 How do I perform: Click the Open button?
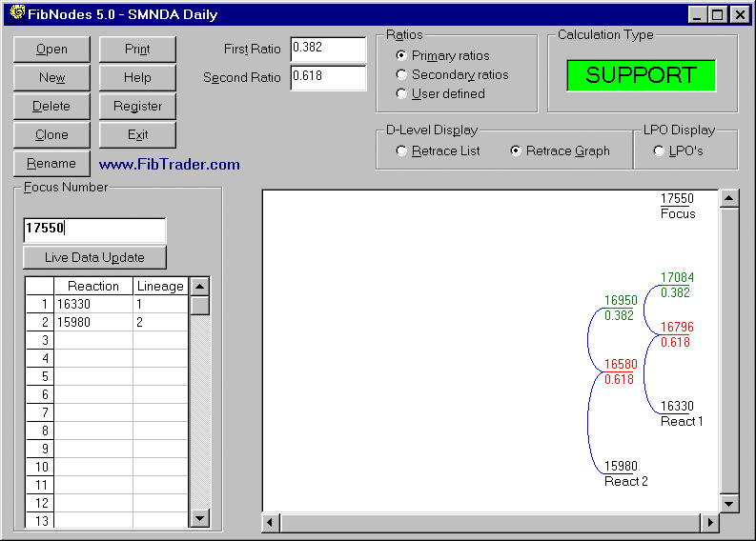[x=51, y=50]
